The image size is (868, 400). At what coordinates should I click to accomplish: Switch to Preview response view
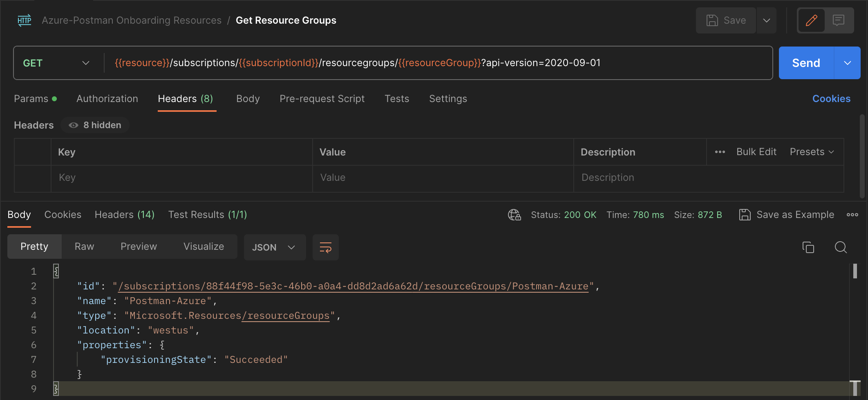point(139,247)
